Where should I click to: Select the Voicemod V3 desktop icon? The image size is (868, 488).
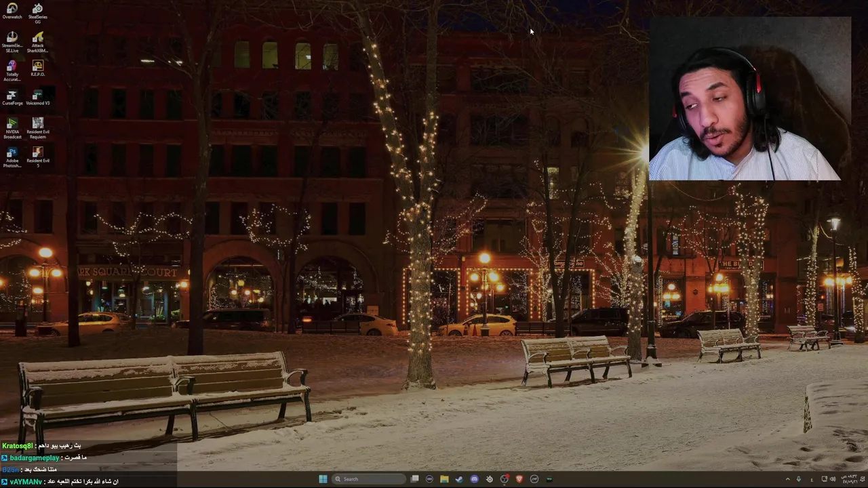38,97
